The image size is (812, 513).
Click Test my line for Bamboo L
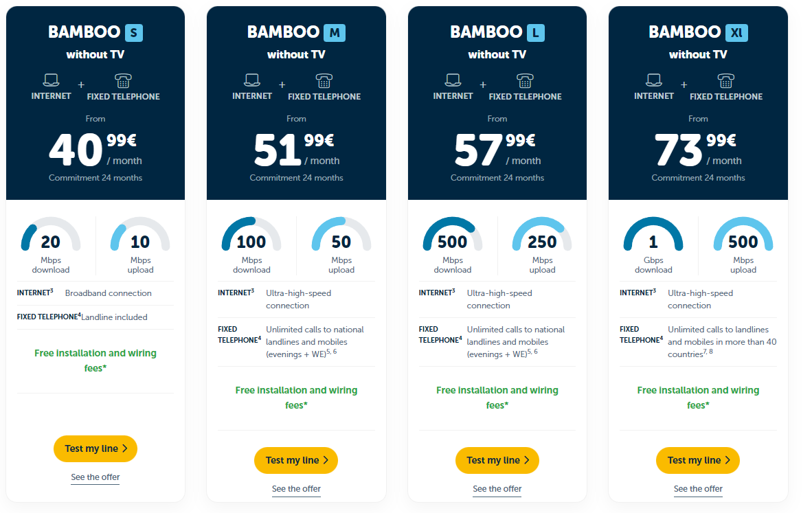coord(497,460)
